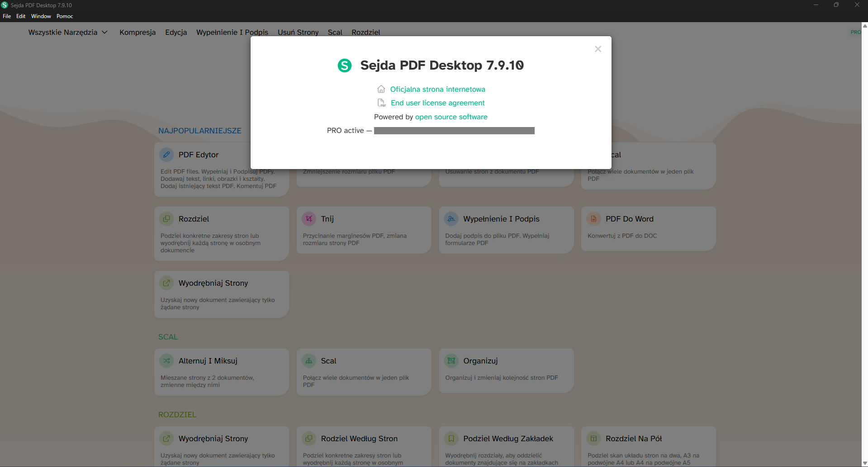Click the SCAL section heading

click(x=168, y=337)
